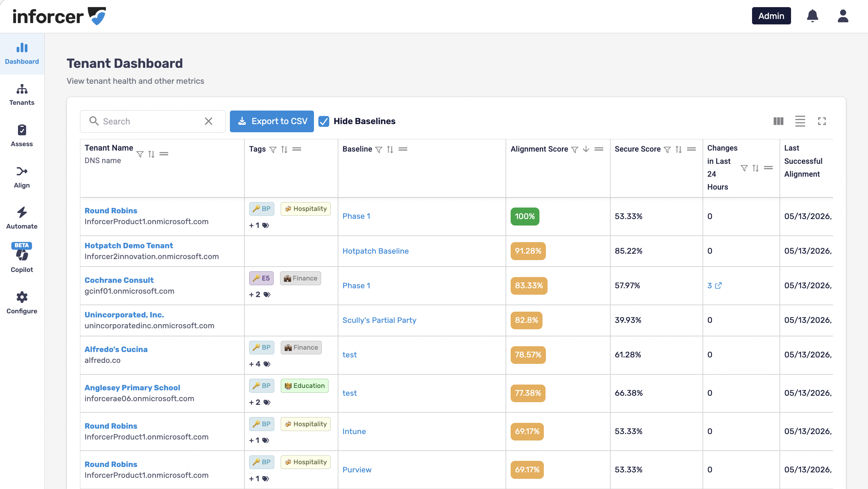Viewport: 868px width, 489px height.
Task: Uncheck the Hide Baselines checkbox
Action: pyautogui.click(x=324, y=121)
